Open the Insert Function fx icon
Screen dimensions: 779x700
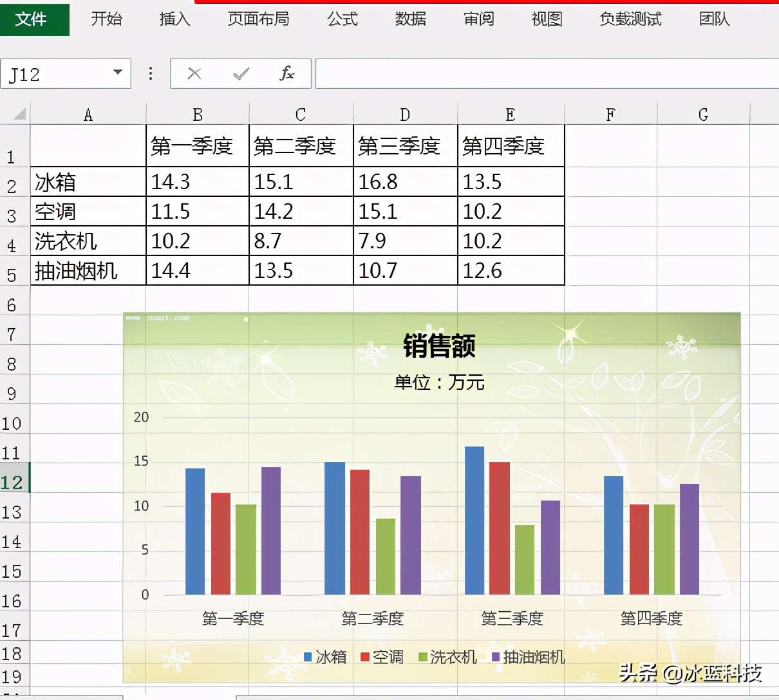click(287, 73)
